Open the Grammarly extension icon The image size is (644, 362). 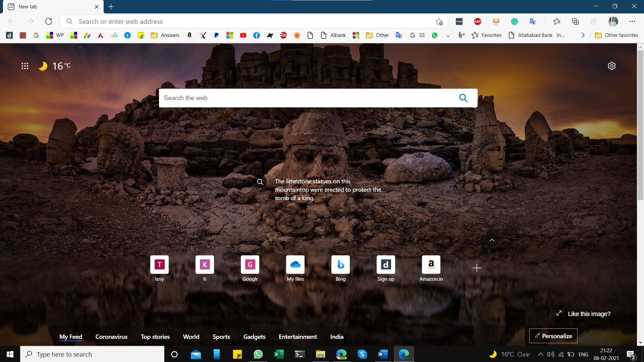click(x=514, y=21)
